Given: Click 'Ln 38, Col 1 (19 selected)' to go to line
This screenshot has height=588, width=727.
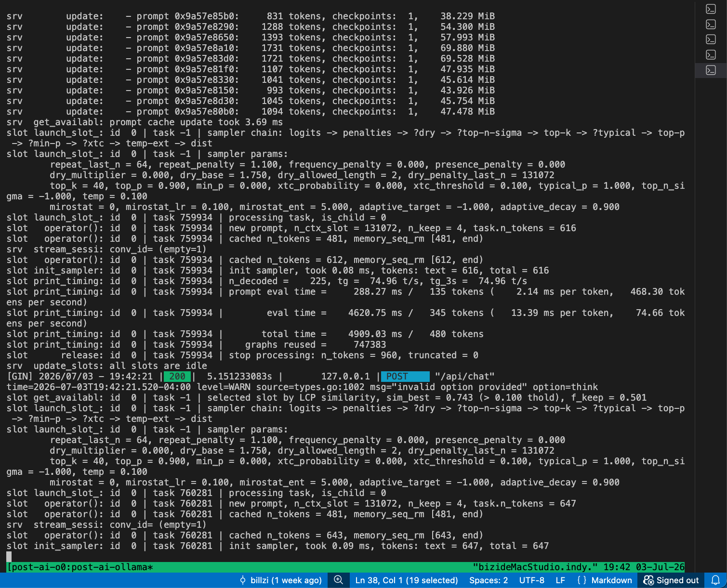Looking at the screenshot, I should pyautogui.click(x=407, y=580).
